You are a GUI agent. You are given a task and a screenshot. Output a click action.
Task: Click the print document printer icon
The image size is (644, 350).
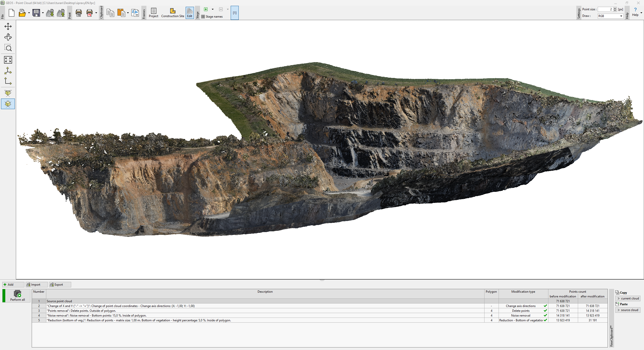click(79, 13)
